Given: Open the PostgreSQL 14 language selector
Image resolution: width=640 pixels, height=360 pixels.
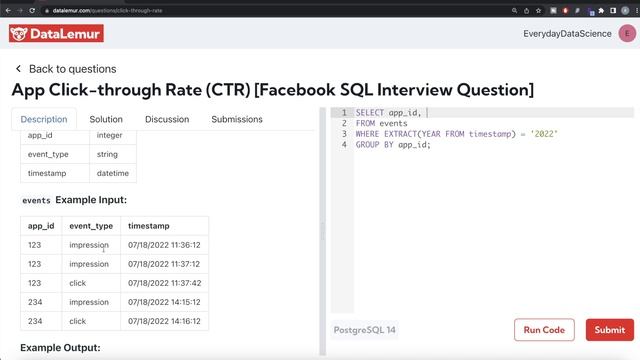Looking at the screenshot, I should click(x=364, y=330).
